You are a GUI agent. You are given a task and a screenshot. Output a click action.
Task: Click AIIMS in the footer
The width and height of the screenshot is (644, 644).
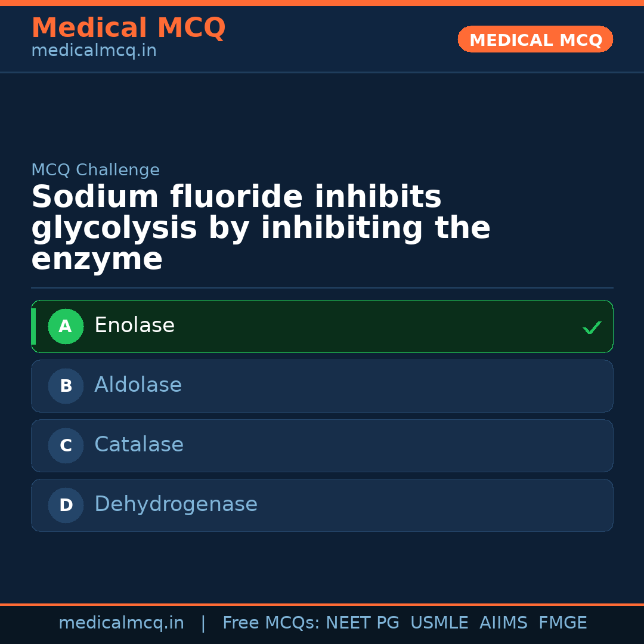[503, 623]
